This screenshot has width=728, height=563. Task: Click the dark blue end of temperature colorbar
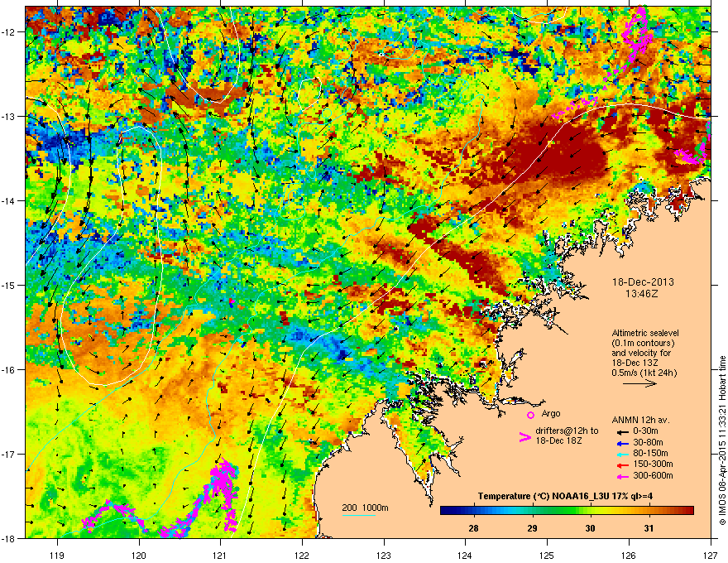(445, 511)
